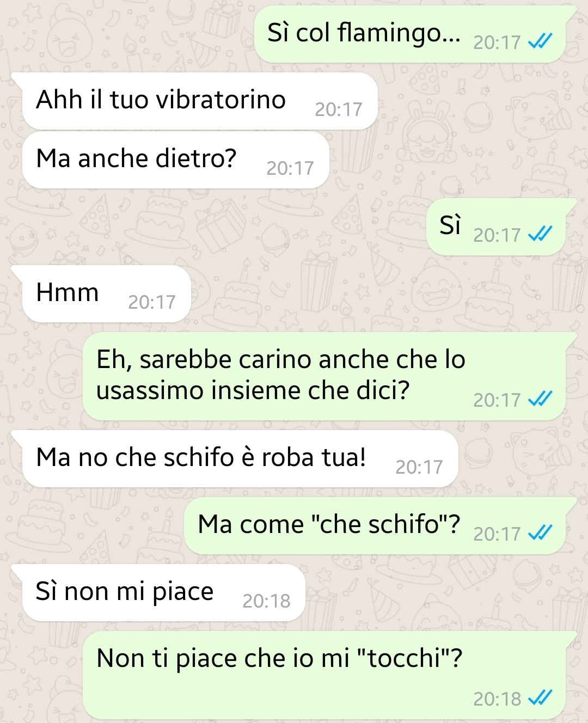Tap the double-check icon beside the "Sì" reply
The image size is (588, 723).
pos(541,234)
